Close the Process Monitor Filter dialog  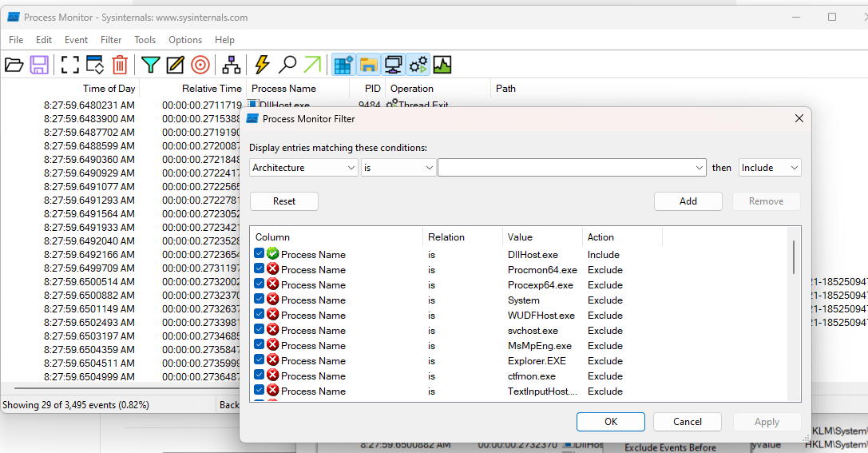click(799, 118)
